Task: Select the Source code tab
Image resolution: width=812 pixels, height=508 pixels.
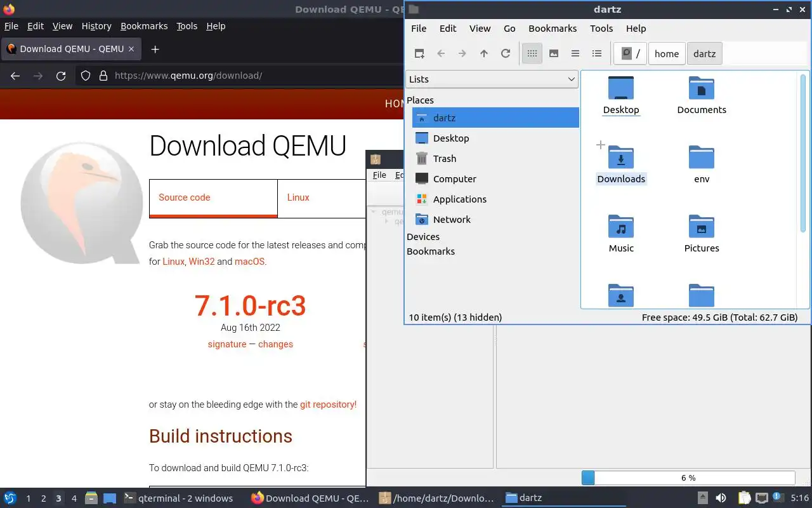Action: click(213, 197)
